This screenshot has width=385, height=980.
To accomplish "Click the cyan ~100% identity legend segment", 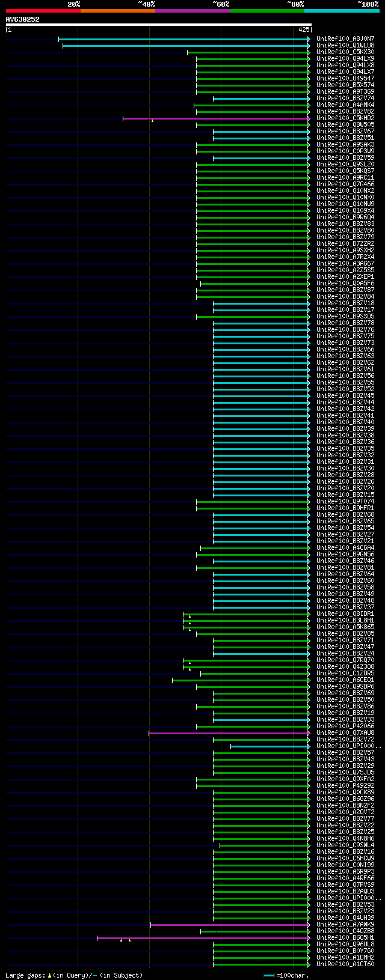I will [x=342, y=11].
